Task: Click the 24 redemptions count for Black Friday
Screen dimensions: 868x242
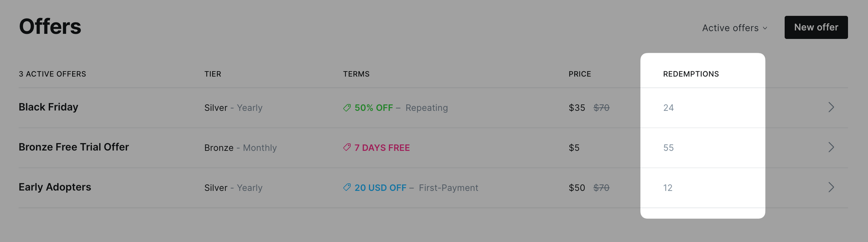Action: point(668,108)
